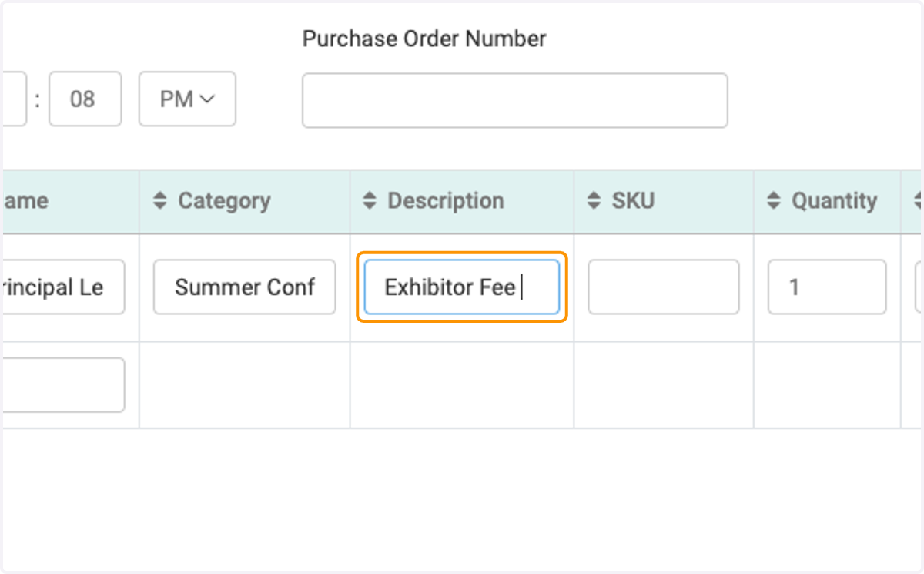Screen dimensions: 924x574
Task: Click the Purchase Order Number input box
Action: [514, 100]
